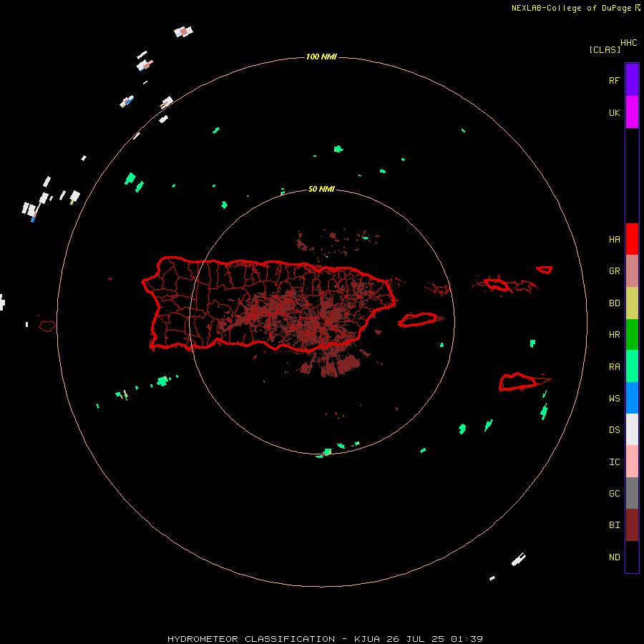Click the BD yellow legend swatch
644x644 pixels.
pyautogui.click(x=632, y=303)
